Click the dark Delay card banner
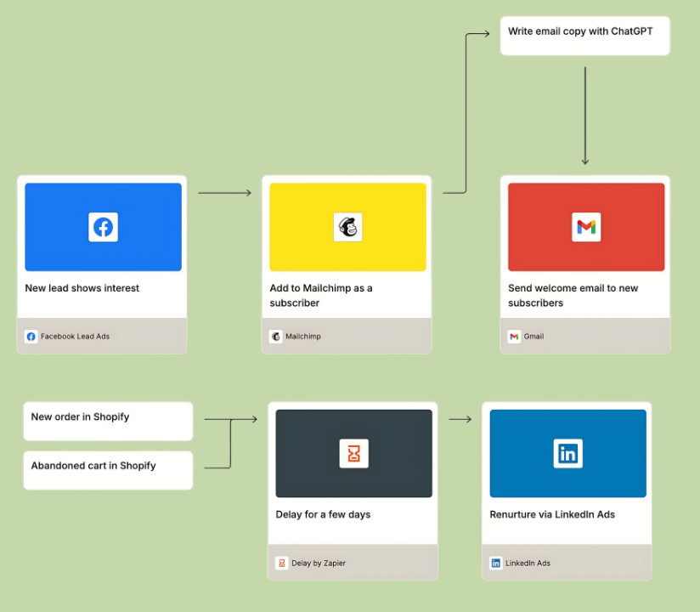This screenshot has height=612, width=700. tap(354, 453)
